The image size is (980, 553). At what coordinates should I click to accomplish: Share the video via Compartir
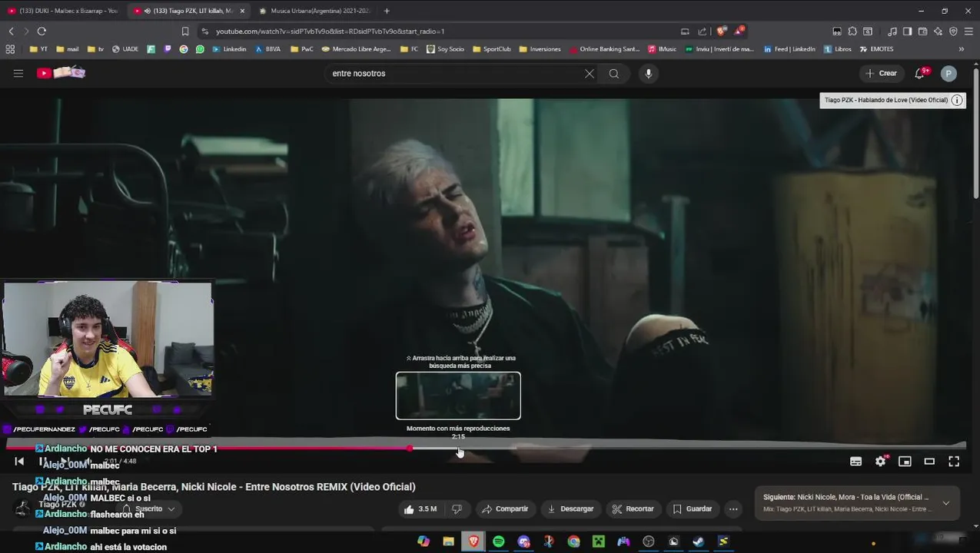point(505,508)
